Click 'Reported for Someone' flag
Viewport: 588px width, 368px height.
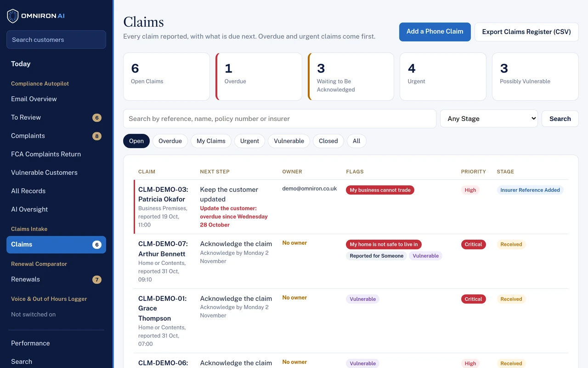pos(376,256)
